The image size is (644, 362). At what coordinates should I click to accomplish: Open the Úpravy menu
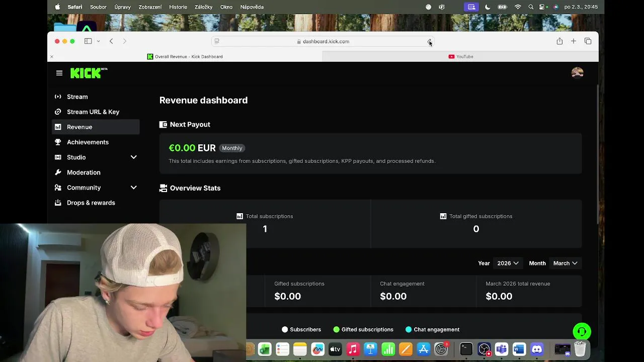pyautogui.click(x=122, y=7)
